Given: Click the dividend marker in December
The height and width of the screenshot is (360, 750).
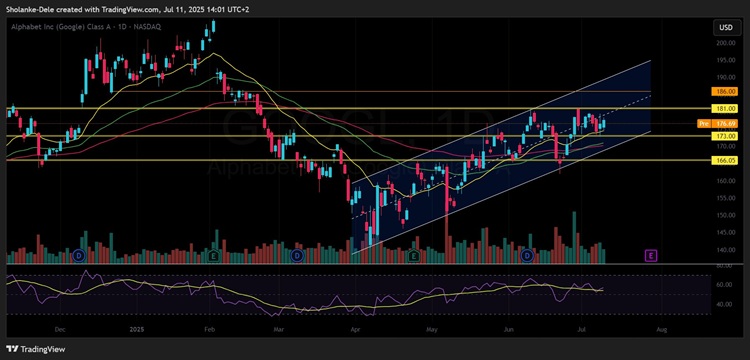Looking at the screenshot, I should click(79, 256).
